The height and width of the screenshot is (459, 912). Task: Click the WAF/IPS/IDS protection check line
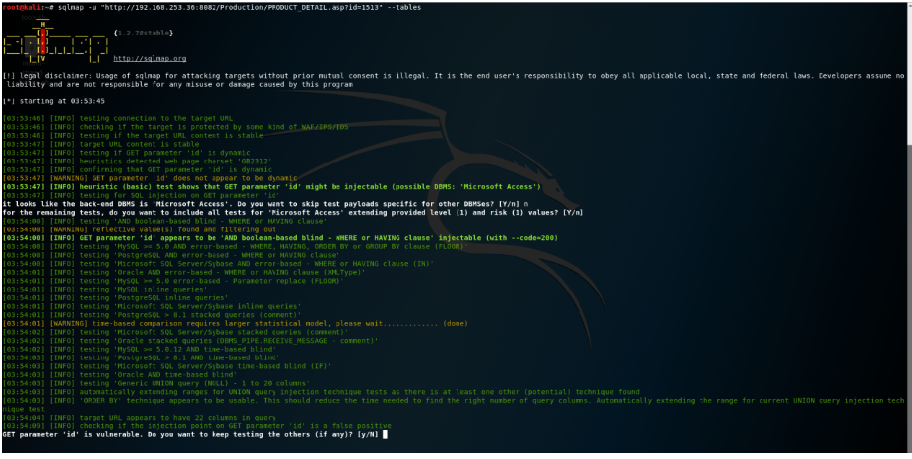click(x=176, y=127)
